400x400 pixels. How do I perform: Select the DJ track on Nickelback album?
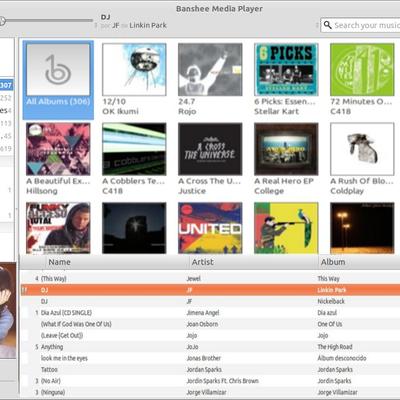[x=210, y=301]
